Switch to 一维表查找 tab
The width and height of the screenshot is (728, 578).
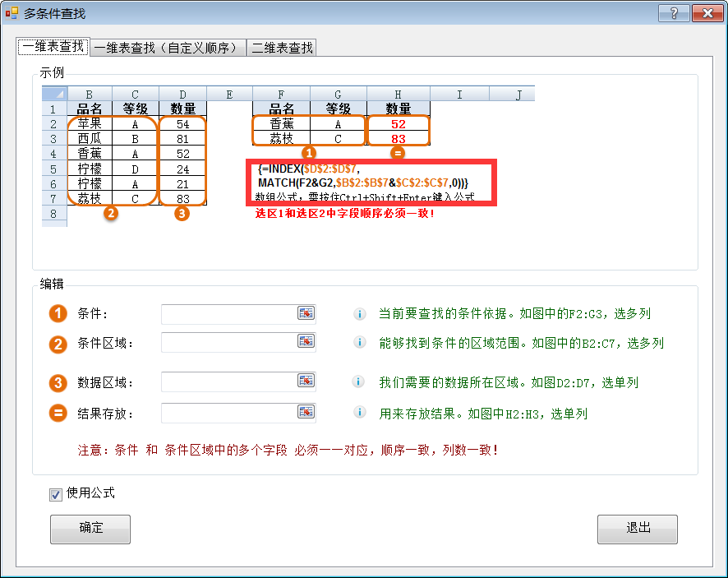tap(53, 47)
